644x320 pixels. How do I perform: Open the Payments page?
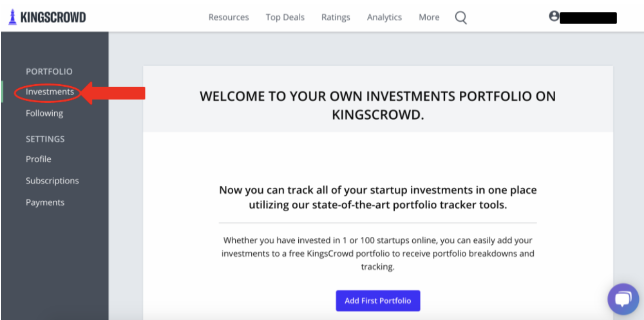pos(45,202)
